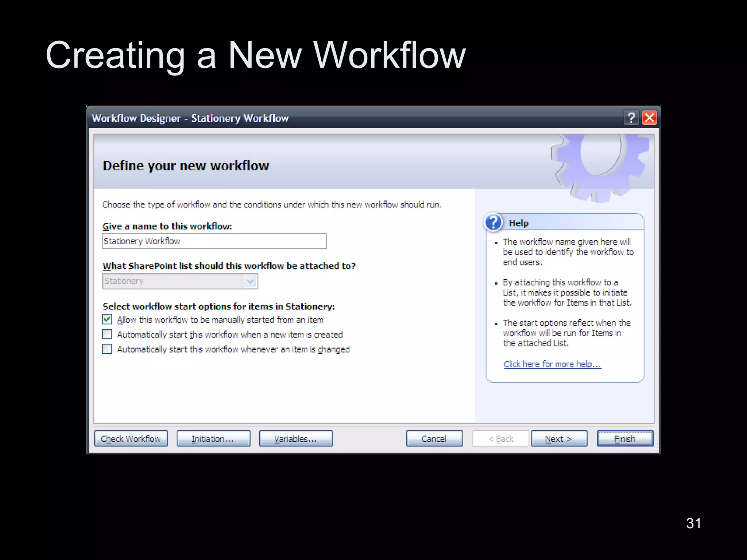Open the Variables button
This screenshot has height=560, width=747.
coord(296,438)
